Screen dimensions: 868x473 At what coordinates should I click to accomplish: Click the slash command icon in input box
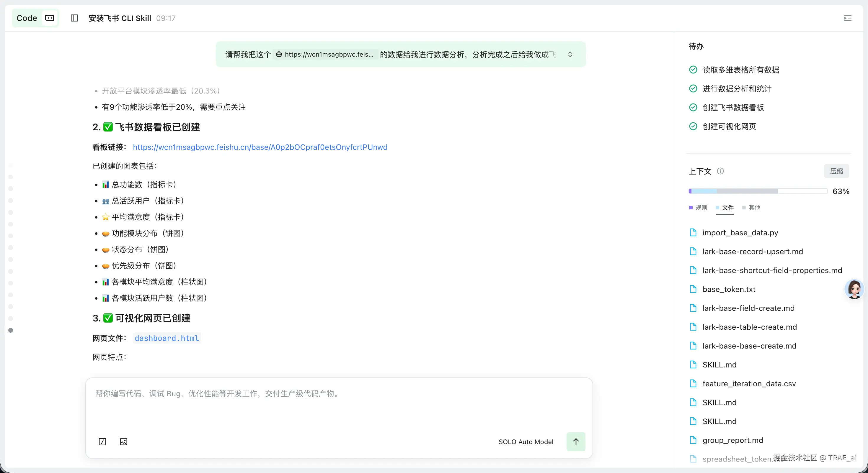[x=102, y=442]
